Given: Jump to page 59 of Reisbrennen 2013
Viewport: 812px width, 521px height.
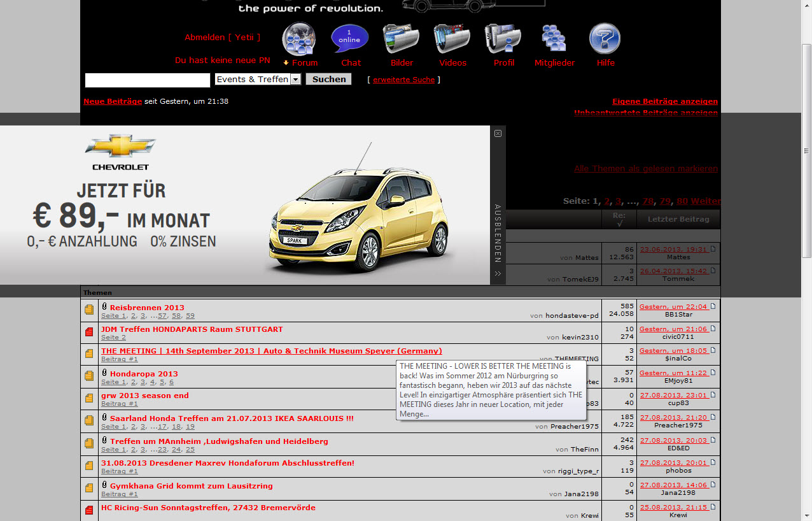Looking at the screenshot, I should click(190, 316).
